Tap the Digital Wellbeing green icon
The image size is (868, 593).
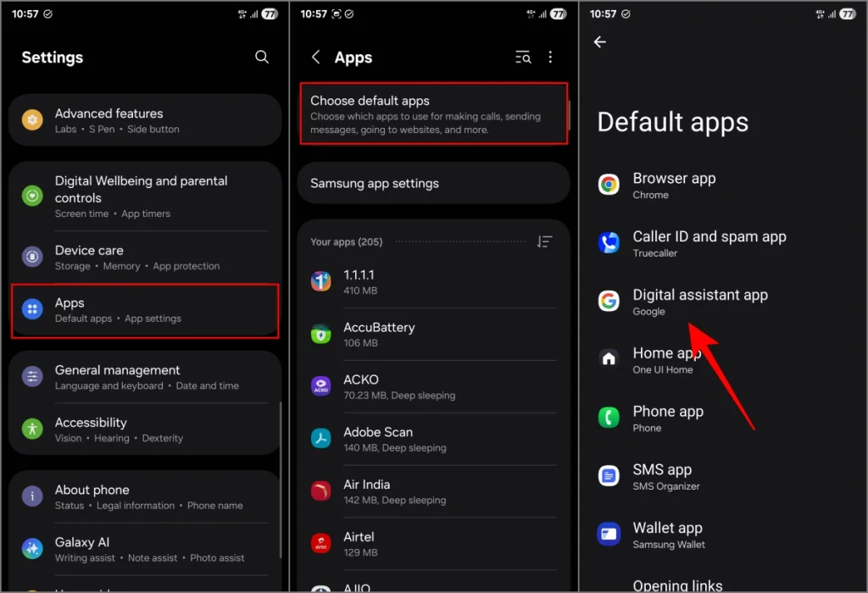pos(32,196)
